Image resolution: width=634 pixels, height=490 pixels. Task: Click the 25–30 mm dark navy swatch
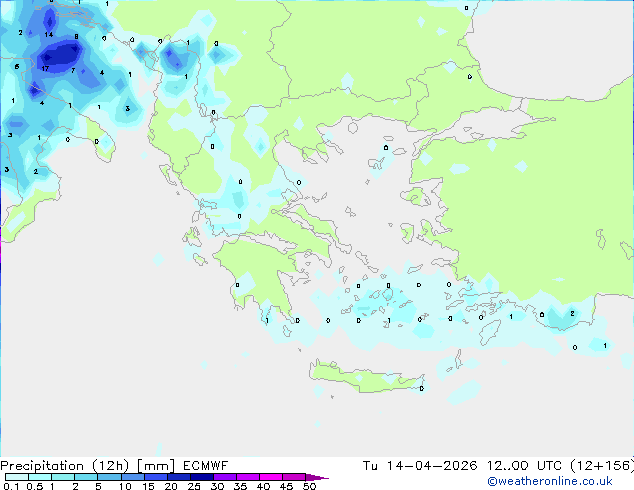pos(202,477)
